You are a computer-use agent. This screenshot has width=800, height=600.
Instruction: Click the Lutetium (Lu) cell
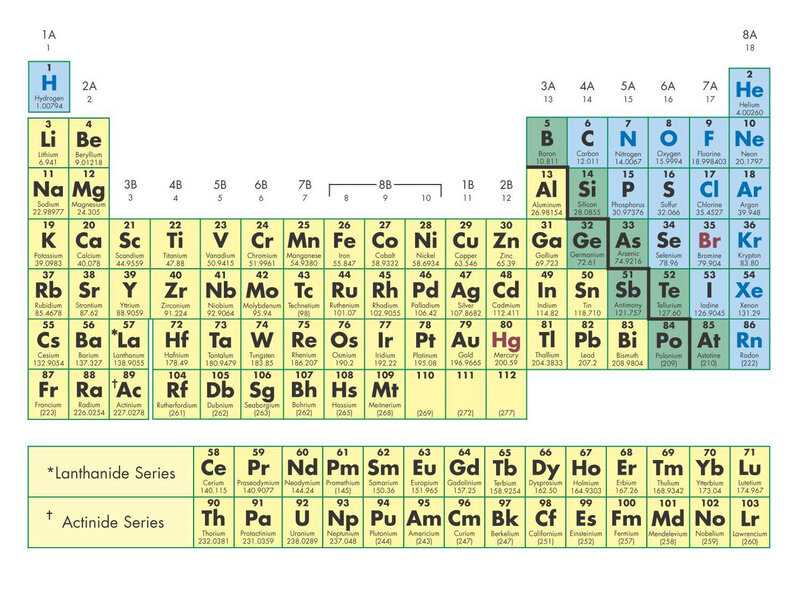click(749, 472)
